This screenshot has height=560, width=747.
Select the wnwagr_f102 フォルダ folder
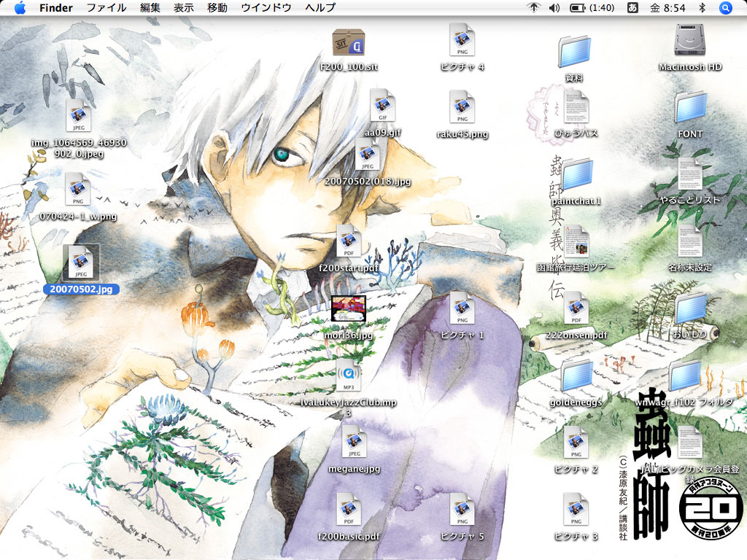tap(684, 376)
